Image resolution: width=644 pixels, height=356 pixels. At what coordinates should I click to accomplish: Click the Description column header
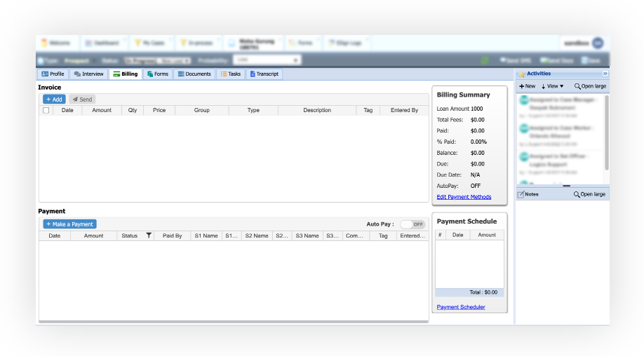[x=317, y=110]
